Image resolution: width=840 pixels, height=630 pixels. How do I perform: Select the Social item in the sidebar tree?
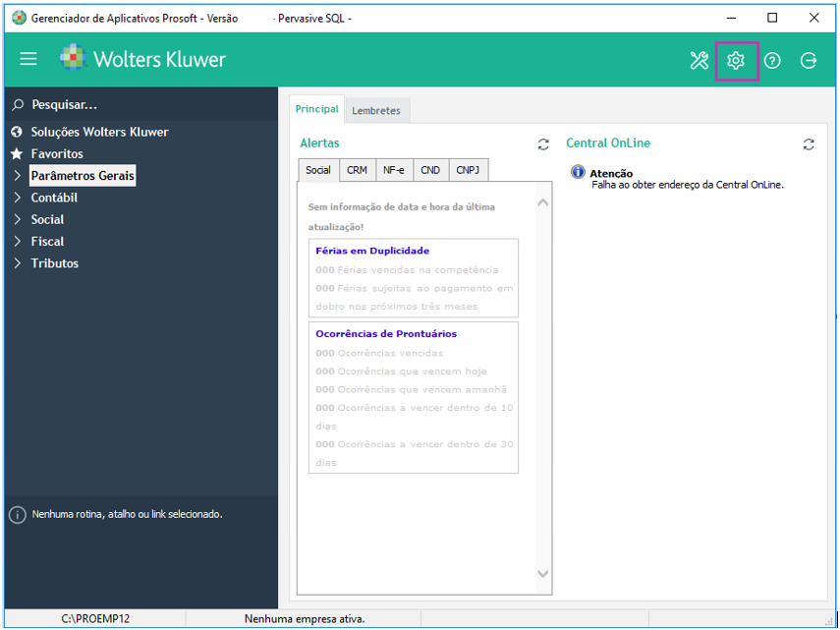click(47, 219)
